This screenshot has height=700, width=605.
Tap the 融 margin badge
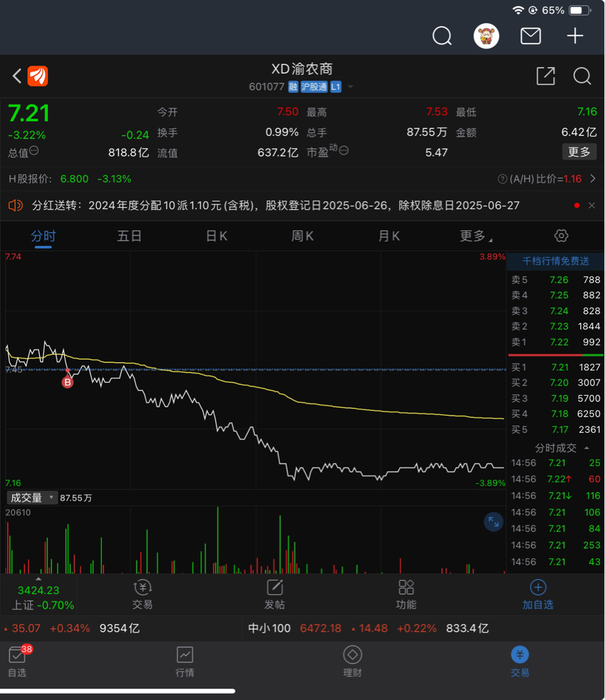(293, 87)
